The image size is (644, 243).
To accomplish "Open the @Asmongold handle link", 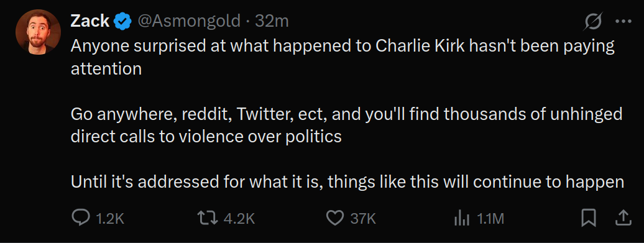I will pyautogui.click(x=188, y=21).
